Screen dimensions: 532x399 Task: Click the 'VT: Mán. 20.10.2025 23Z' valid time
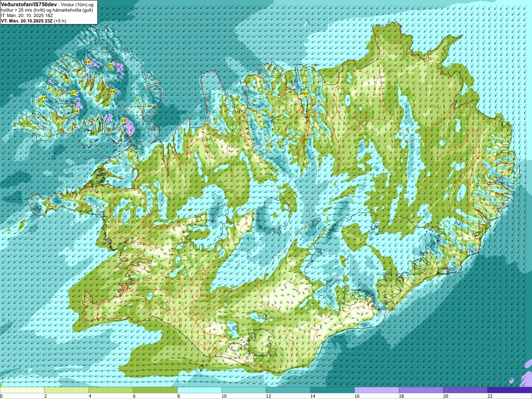tap(27, 21)
